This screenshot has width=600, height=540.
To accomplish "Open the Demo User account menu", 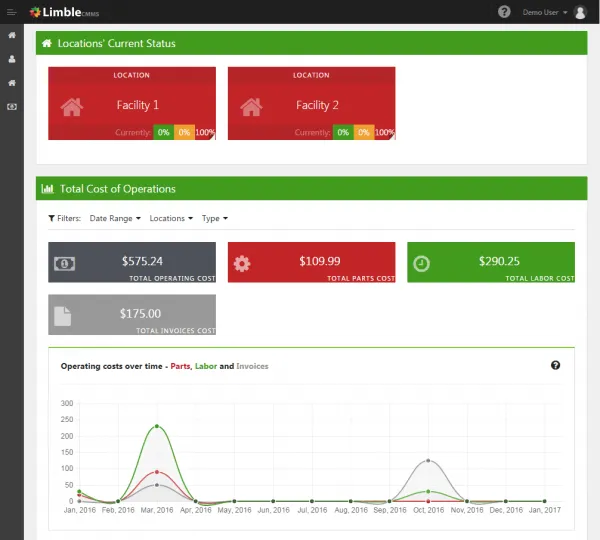I will tap(545, 12).
